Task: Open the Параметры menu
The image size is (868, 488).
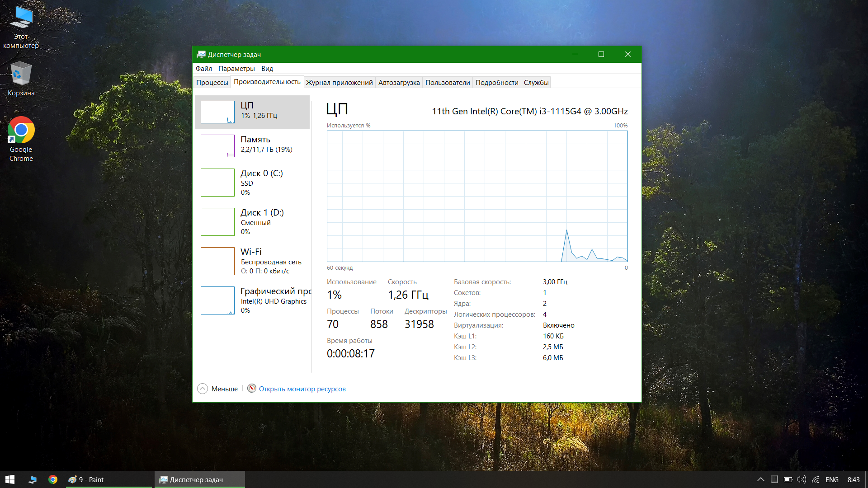Action: 236,69
